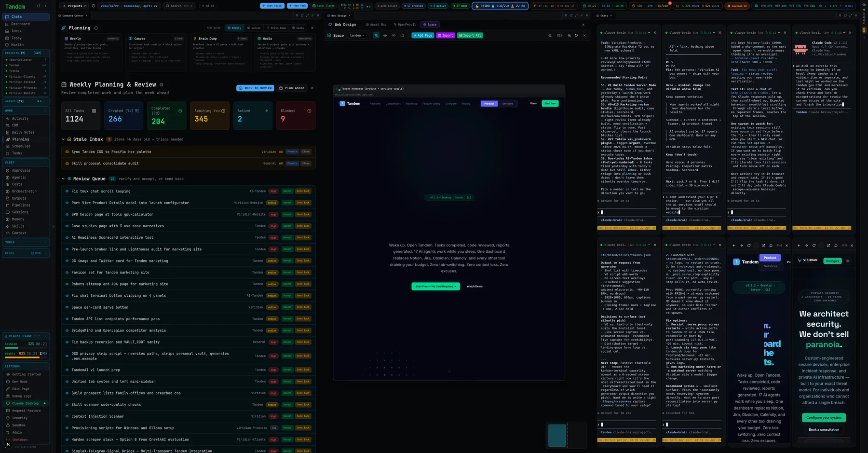Screen dimensions: 868x453
Task: Click the info icon beside Planning heading
Action: 96,28
